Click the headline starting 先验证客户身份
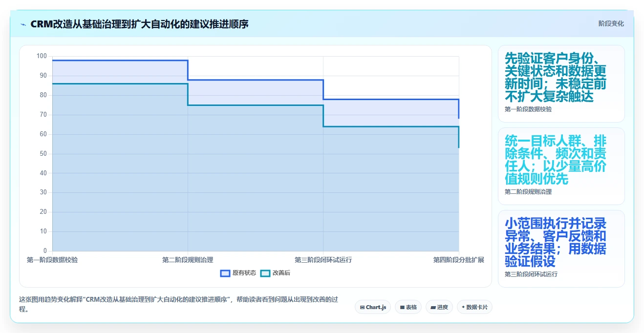644x333 pixels. [556, 77]
